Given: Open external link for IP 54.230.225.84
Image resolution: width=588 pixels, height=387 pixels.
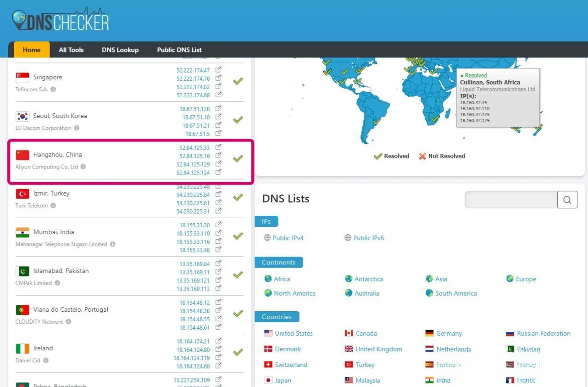Looking at the screenshot, I should (219, 195).
